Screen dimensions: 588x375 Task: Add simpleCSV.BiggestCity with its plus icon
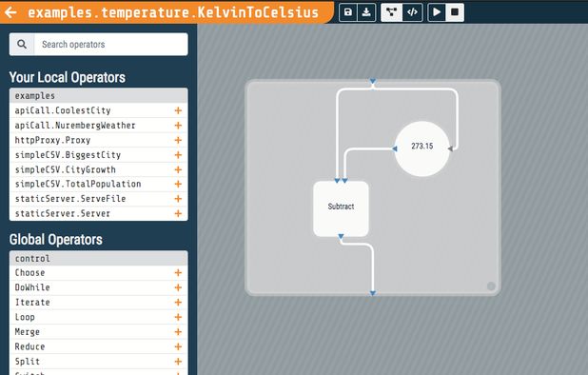(178, 155)
